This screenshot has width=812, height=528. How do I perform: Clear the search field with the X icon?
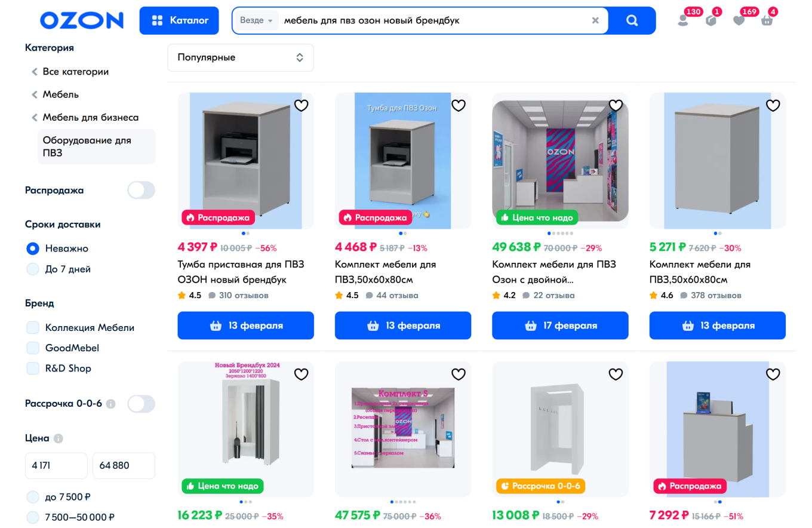pos(595,20)
